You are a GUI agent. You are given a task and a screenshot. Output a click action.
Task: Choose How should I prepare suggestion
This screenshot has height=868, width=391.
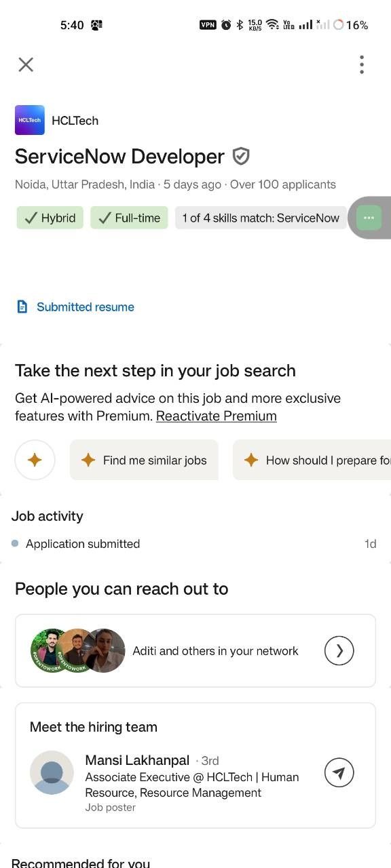312,460
